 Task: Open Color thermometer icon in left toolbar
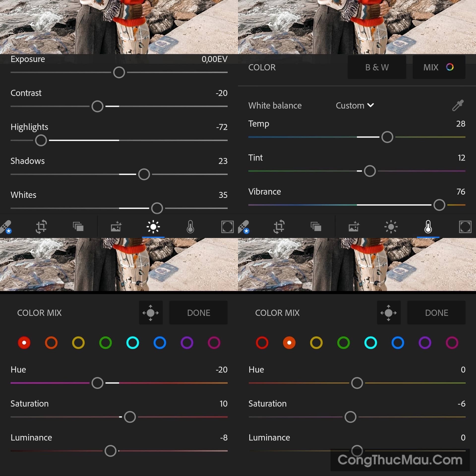pos(190,227)
